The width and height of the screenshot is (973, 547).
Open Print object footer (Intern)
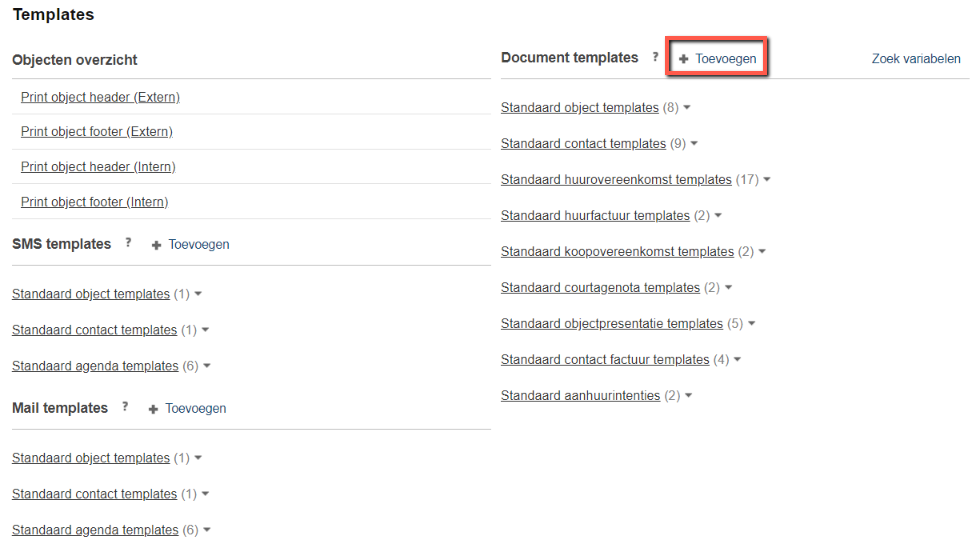point(94,202)
